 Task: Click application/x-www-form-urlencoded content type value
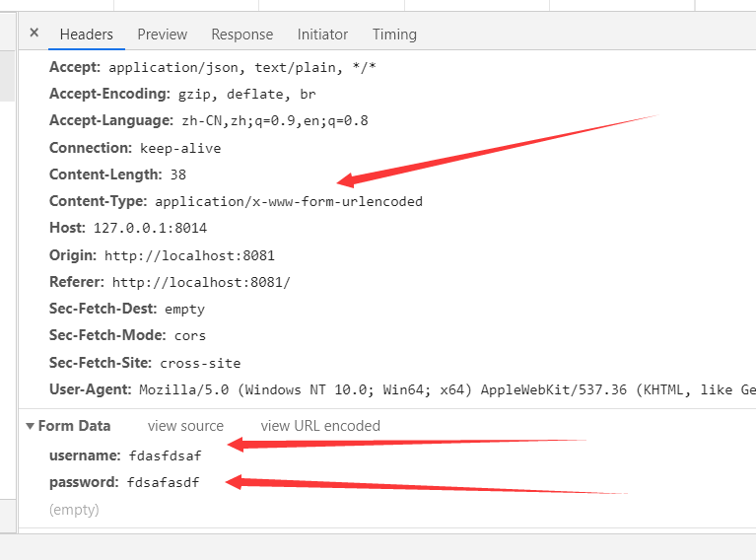[289, 201]
